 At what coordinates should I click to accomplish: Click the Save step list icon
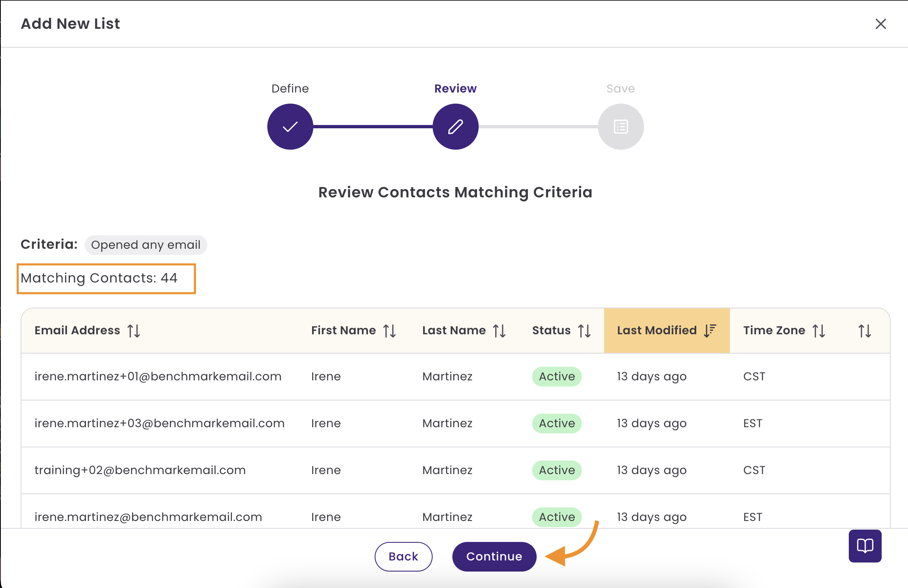pos(621,127)
